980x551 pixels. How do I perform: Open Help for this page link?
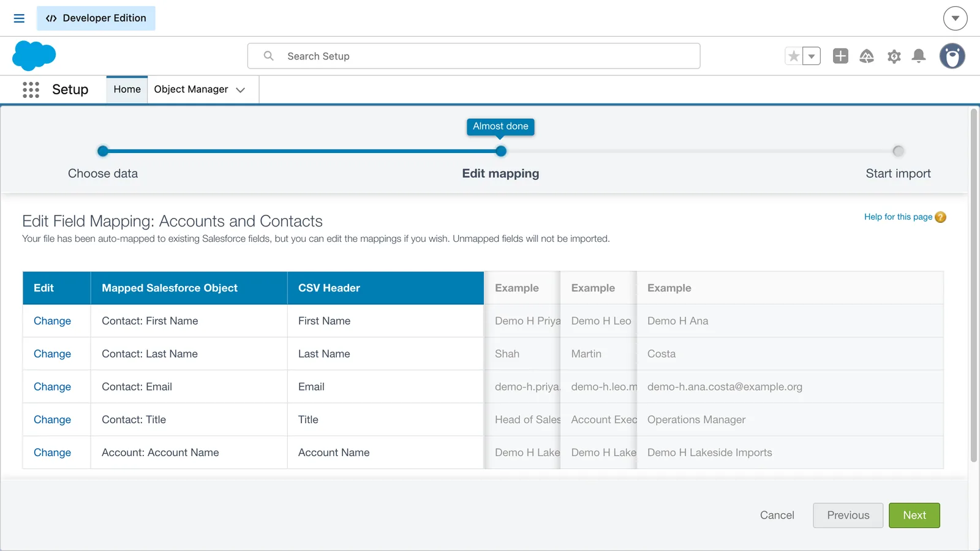pyautogui.click(x=898, y=217)
